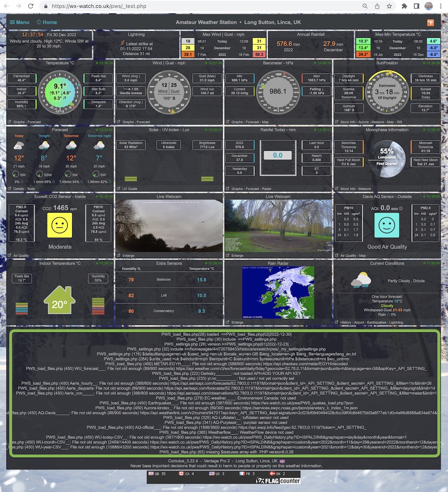This screenshot has width=448, height=492.
Task: Click the moon phase image
Action: tap(387, 159)
